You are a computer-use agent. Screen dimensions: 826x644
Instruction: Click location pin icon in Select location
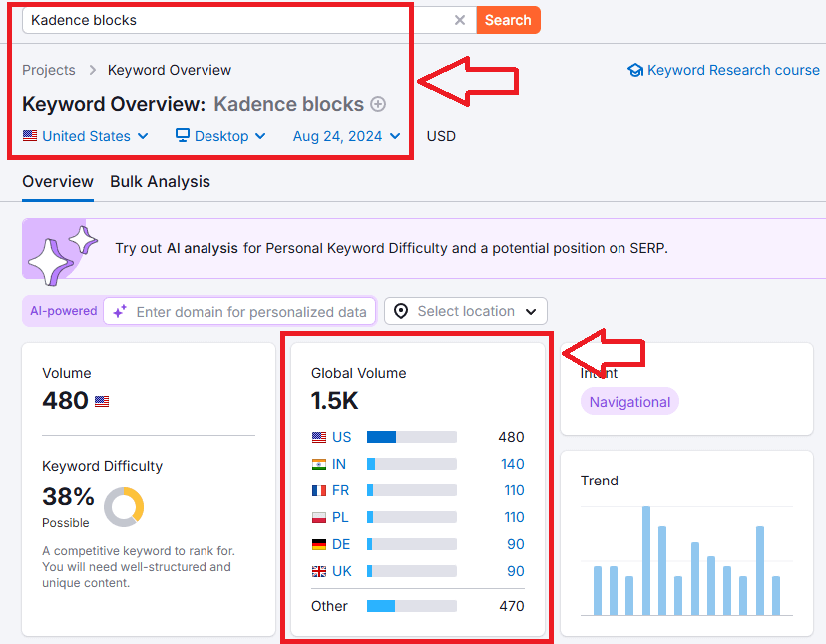click(401, 311)
